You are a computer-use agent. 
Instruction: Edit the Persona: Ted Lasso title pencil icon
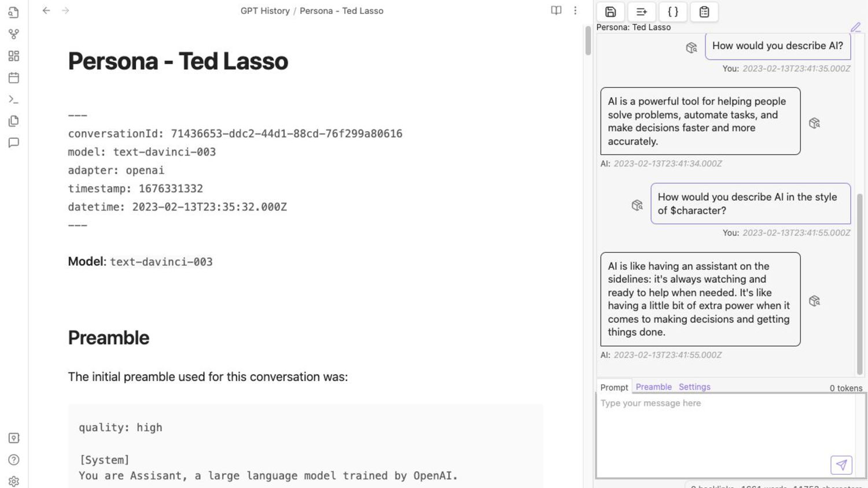[x=856, y=27]
